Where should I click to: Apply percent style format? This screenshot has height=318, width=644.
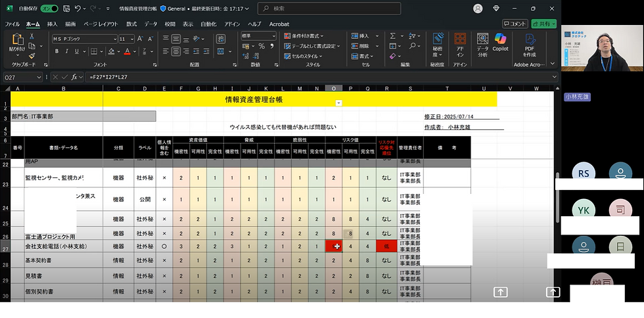(x=262, y=46)
